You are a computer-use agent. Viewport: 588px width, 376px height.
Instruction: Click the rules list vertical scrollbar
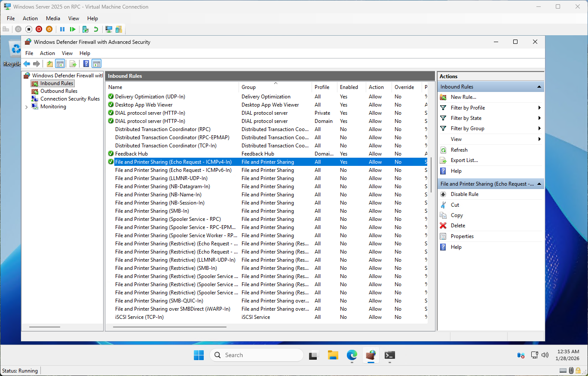[431, 175]
